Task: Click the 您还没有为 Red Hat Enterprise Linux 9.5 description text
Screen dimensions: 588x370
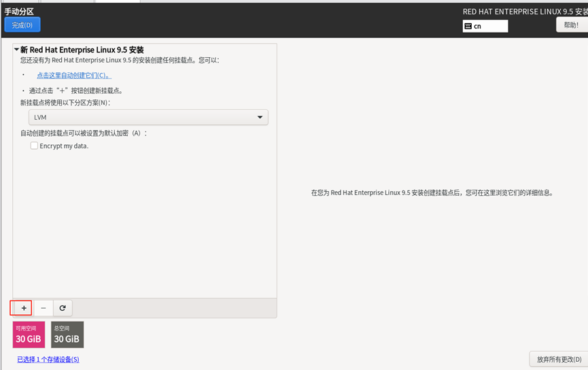Action: (x=120, y=61)
